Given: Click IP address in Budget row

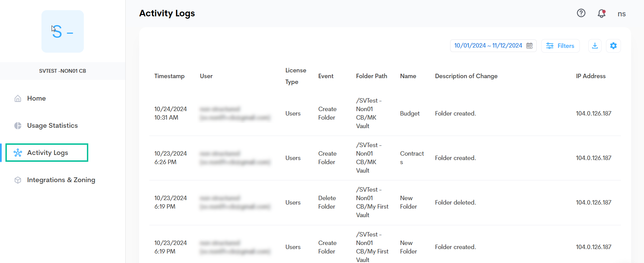Looking at the screenshot, I should 593,113.
